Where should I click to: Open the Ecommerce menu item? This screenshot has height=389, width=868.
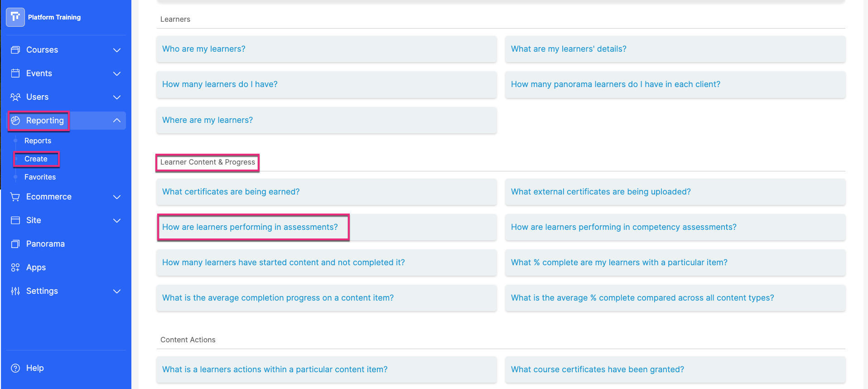coord(66,197)
